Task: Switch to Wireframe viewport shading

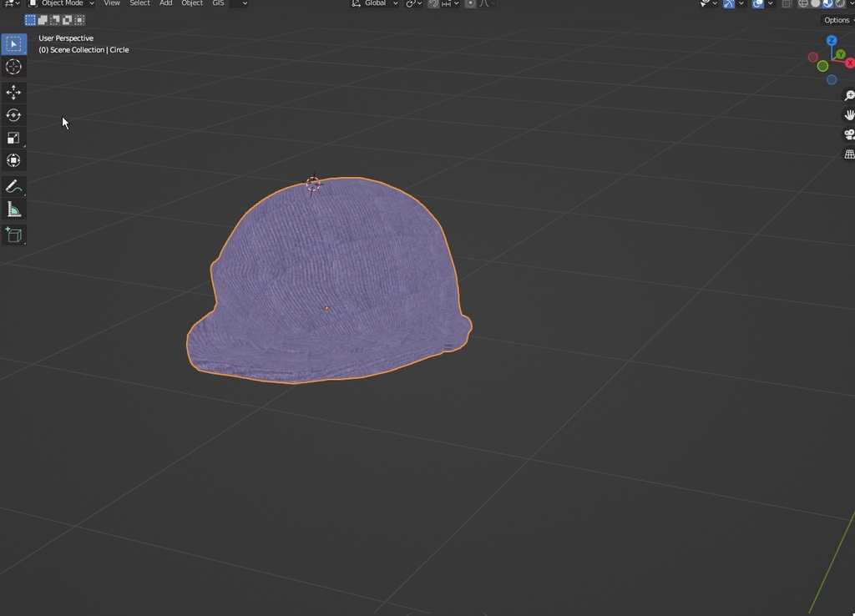Action: pyautogui.click(x=803, y=3)
